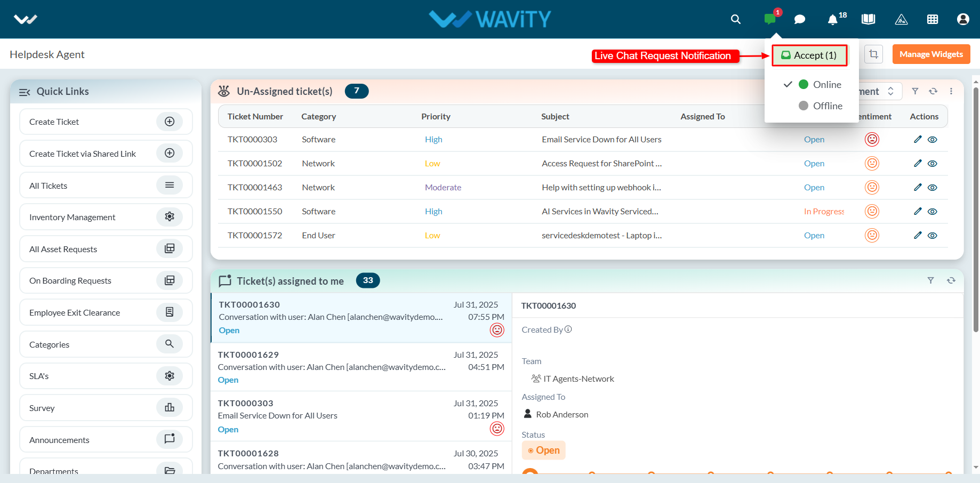View ticket TKT00001463 with eye icon
The width and height of the screenshot is (980, 483).
coord(933,187)
